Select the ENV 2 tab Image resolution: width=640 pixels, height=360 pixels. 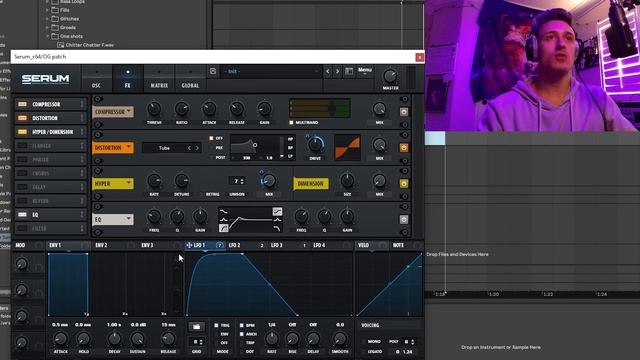pos(101,245)
